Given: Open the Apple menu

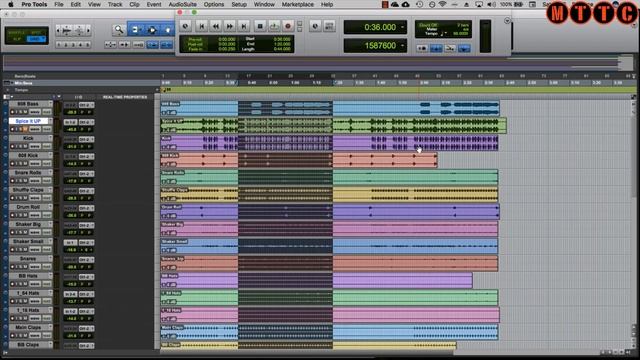Looking at the screenshot, I should click(10, 4).
